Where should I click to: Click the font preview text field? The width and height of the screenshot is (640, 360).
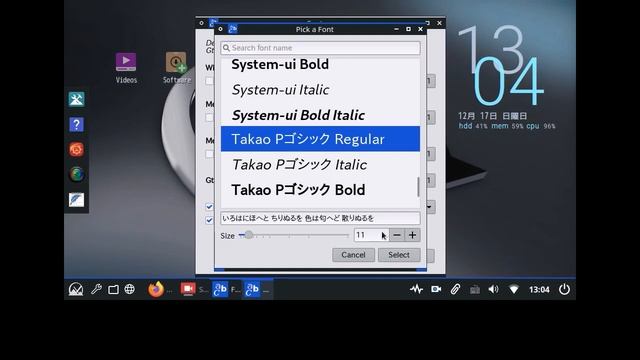click(320, 218)
